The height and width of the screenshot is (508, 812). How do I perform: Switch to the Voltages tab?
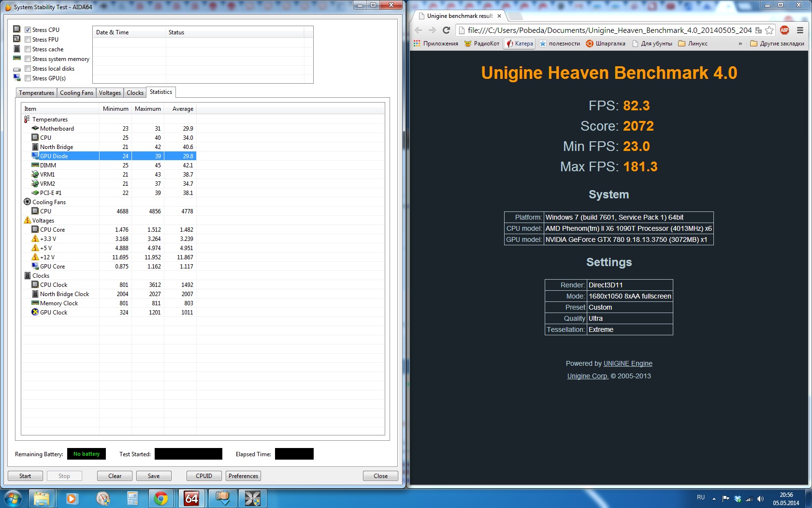pyautogui.click(x=110, y=93)
